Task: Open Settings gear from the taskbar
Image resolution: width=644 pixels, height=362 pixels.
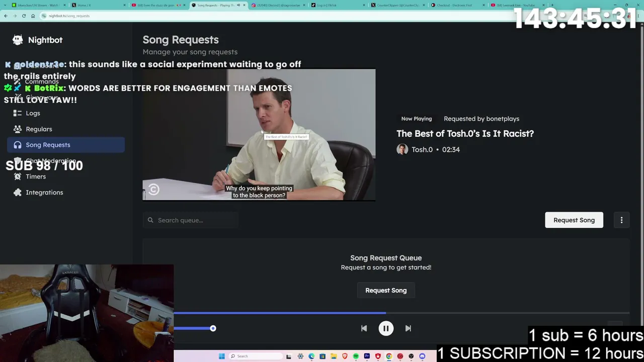Action: (300, 356)
